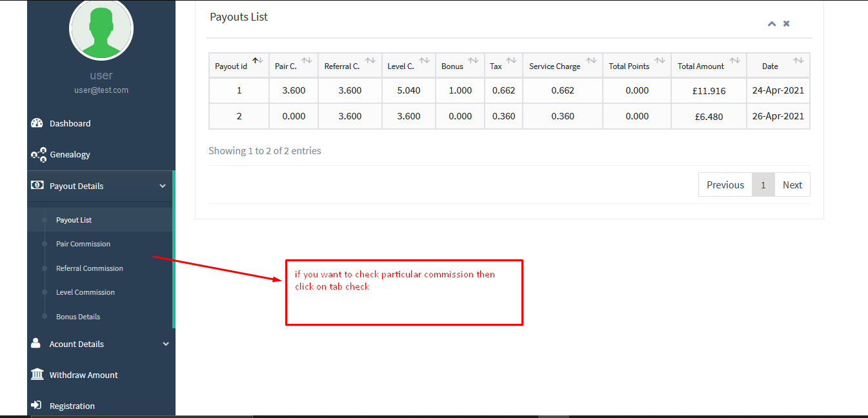This screenshot has width=868, height=418.
Task: Click the Next pagination button
Action: (792, 184)
